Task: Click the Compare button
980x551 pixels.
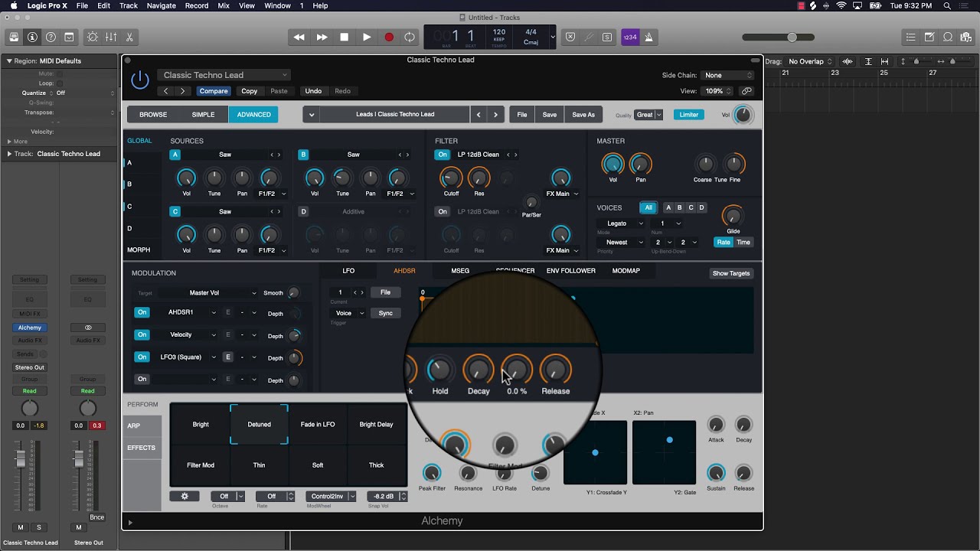Action: tap(214, 91)
